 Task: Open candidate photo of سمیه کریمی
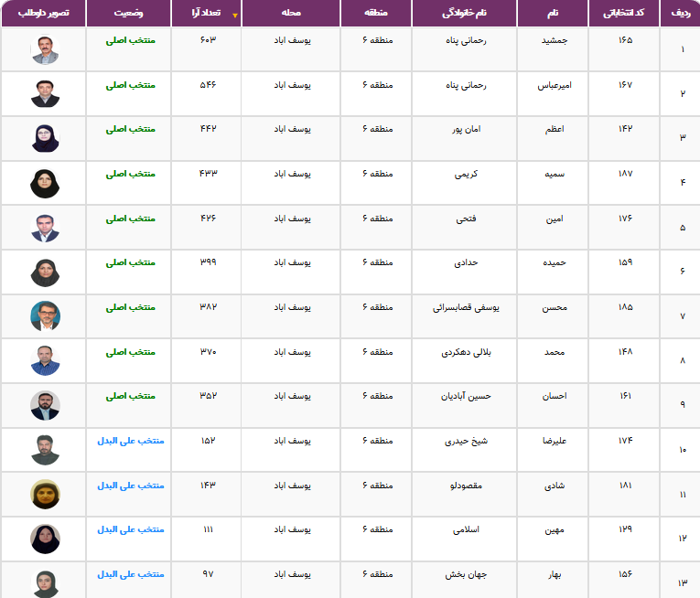(x=45, y=183)
